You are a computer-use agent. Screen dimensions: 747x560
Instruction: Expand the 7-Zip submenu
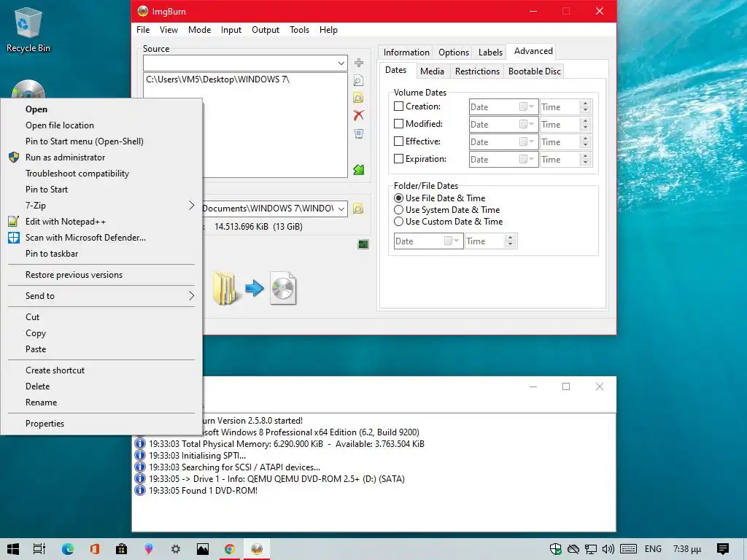[101, 205]
